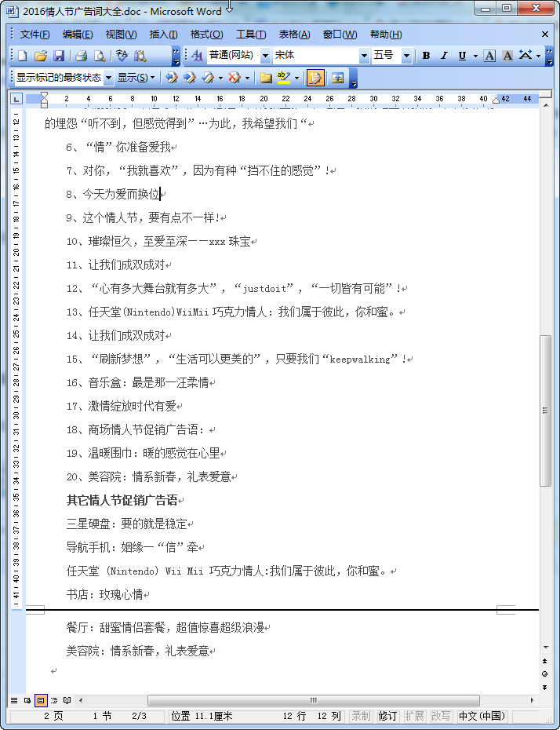Expand the reject change dropdown arrow
Image resolution: width=560 pixels, height=730 pixels.
pos(247,78)
